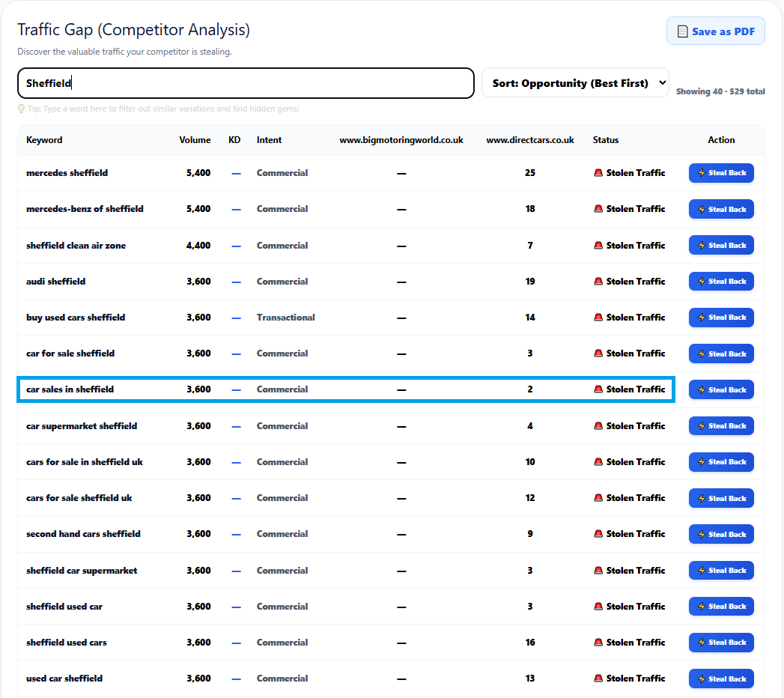Select the sheffield used car keyword
The width and height of the screenshot is (784, 698).
[64, 607]
